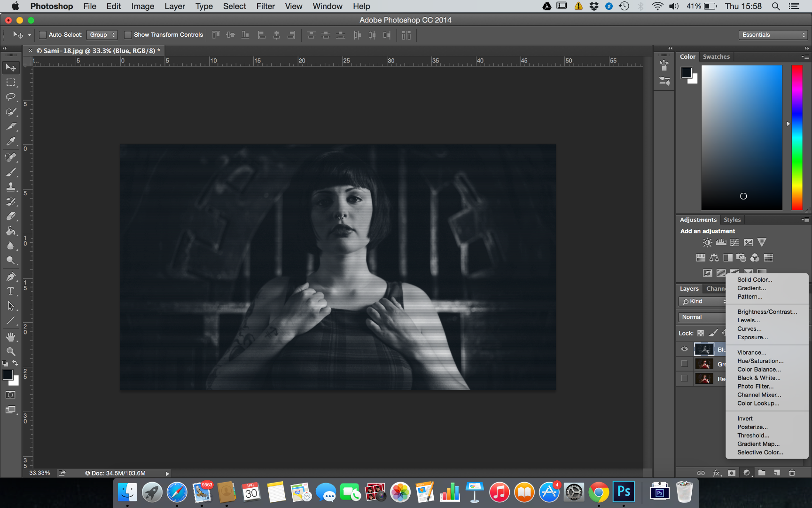This screenshot has width=812, height=508.
Task: Reset default foreground and background colors
Action: click(x=5, y=364)
